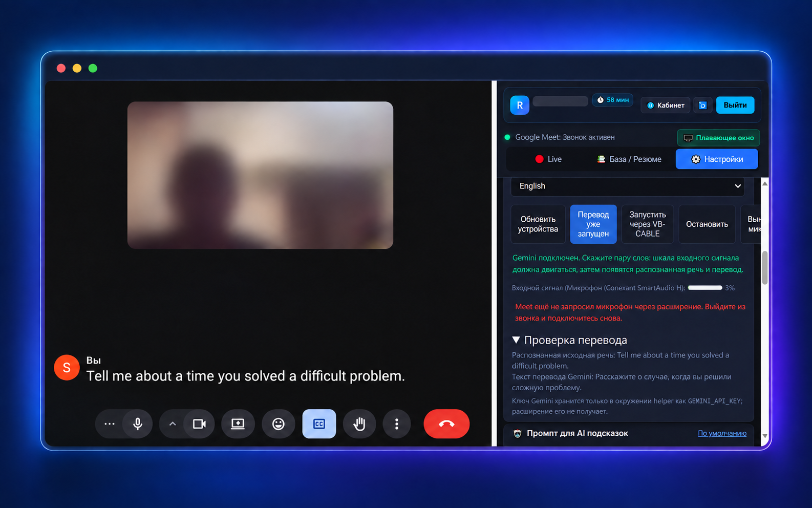Click the 58 мин timer badge
The height and width of the screenshot is (508, 812).
(x=613, y=100)
